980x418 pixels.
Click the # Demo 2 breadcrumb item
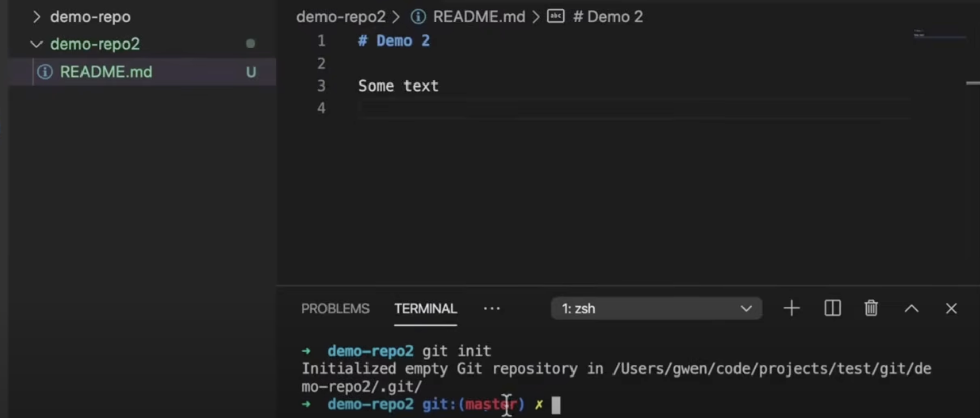[607, 17]
